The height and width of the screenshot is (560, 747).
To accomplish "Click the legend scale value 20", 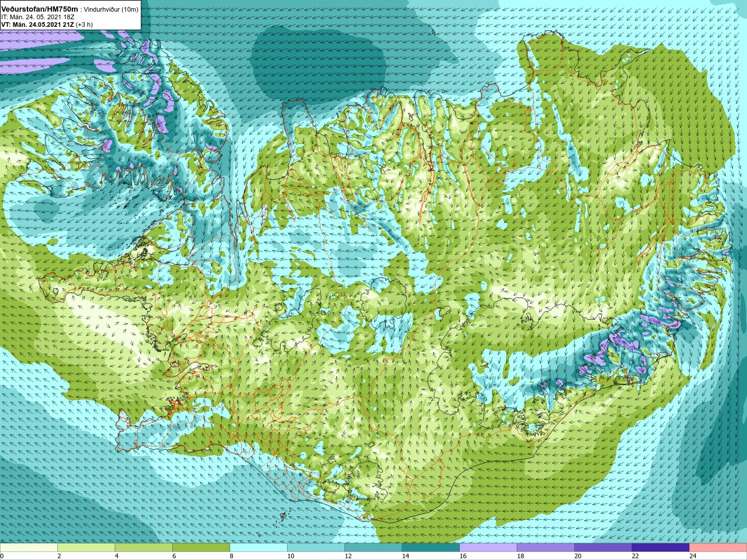I will point(578,556).
